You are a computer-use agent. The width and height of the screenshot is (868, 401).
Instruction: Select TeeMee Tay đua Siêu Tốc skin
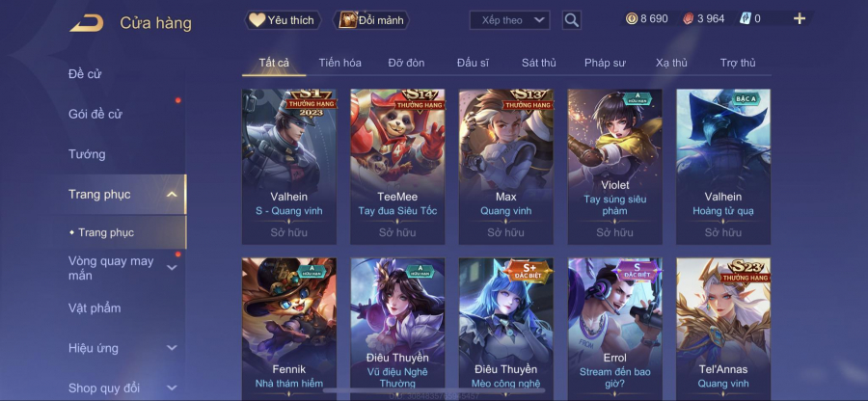397,167
